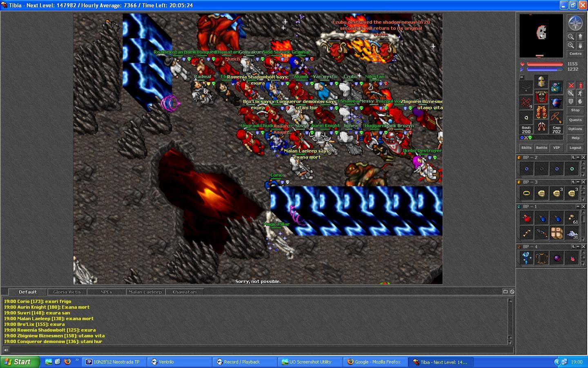Minimize the BP – 1 container

(x=579, y=206)
